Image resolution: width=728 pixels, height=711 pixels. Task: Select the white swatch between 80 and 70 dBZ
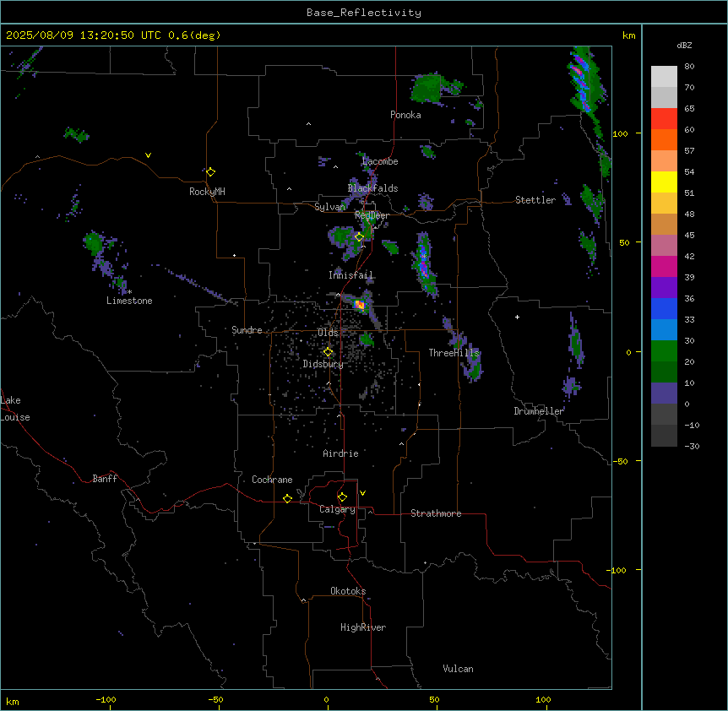pyautogui.click(x=664, y=77)
